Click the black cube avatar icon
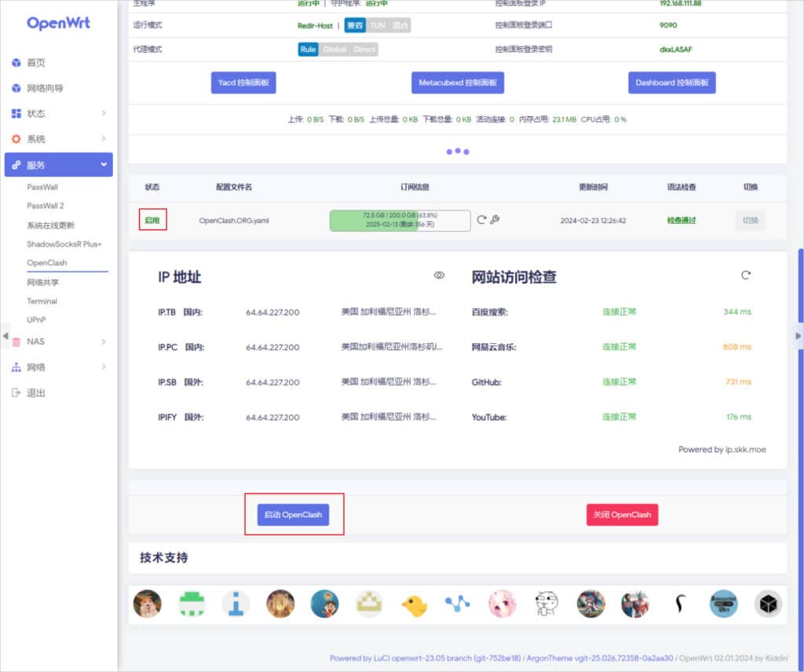804x672 pixels. click(x=768, y=604)
